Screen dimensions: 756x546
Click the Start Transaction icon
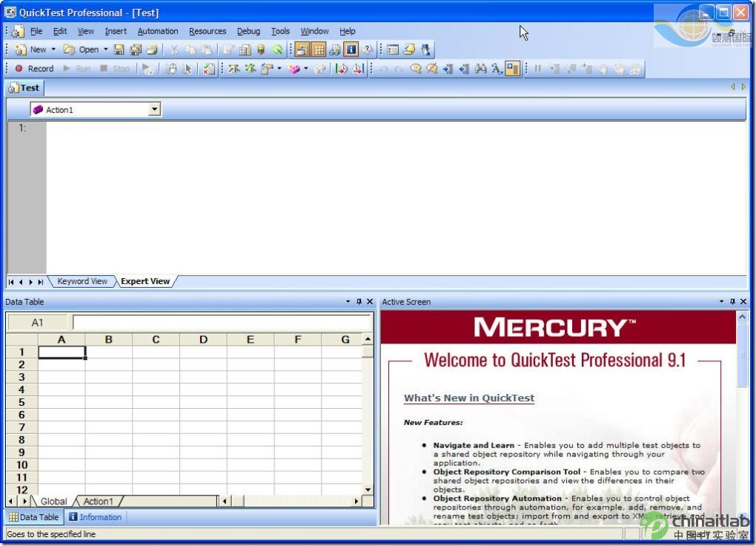coord(342,68)
